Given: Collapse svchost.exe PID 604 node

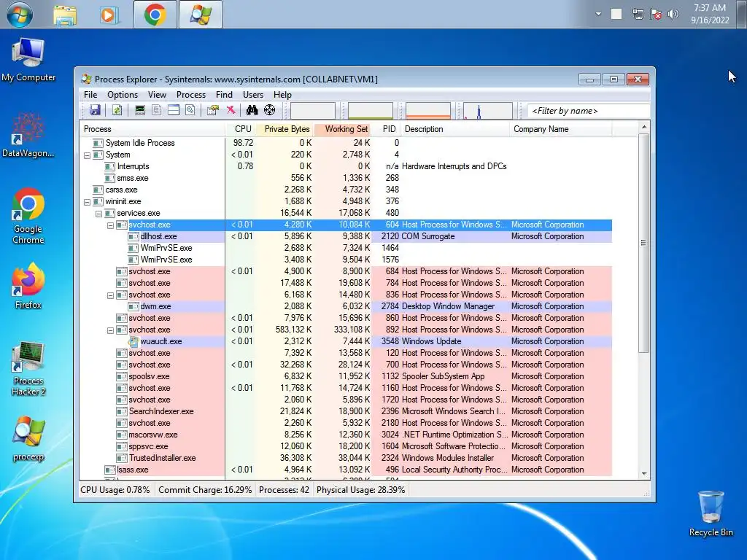Looking at the screenshot, I should pyautogui.click(x=111, y=225).
